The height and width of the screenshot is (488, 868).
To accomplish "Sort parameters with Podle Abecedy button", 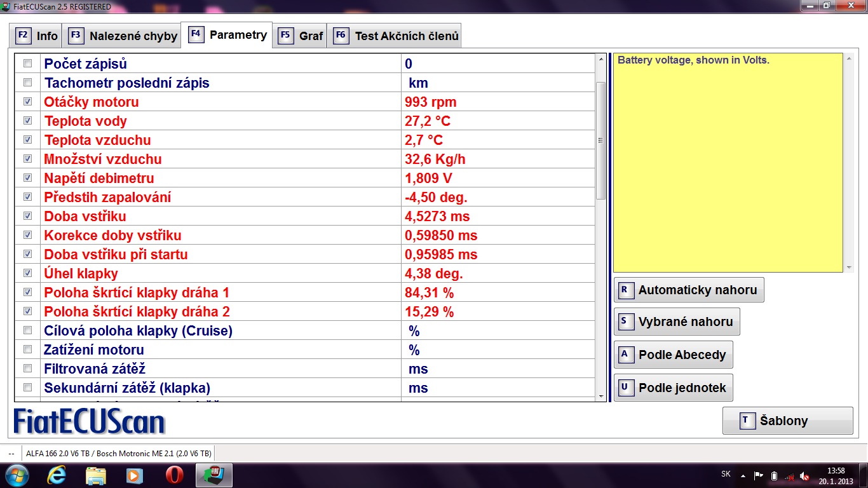I will 674,355.
